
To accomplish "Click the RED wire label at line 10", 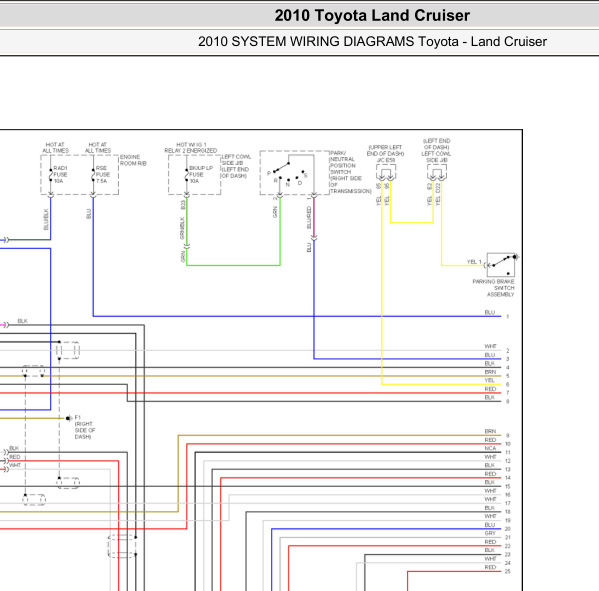I will (x=490, y=440).
